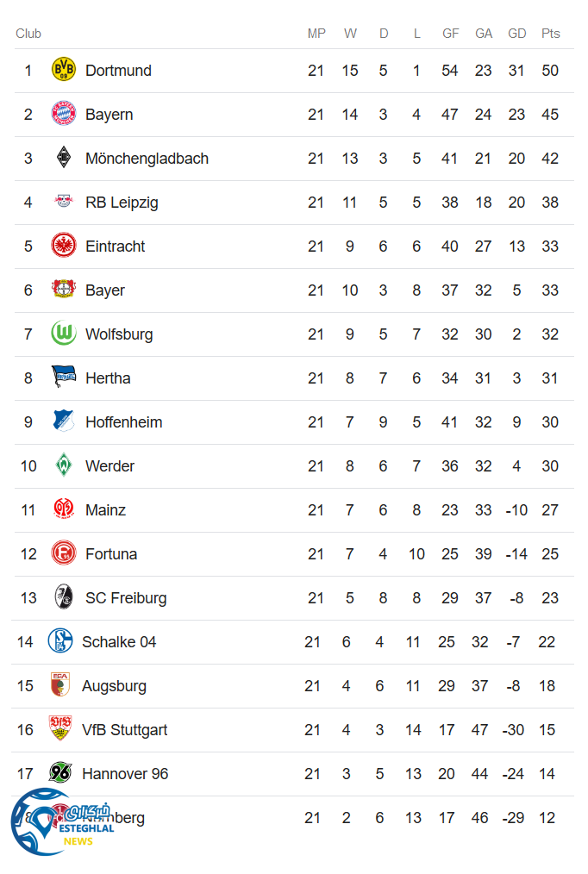This screenshot has width=588, height=874.
Task: Open the SC Freiburg team name
Action: 126,598
